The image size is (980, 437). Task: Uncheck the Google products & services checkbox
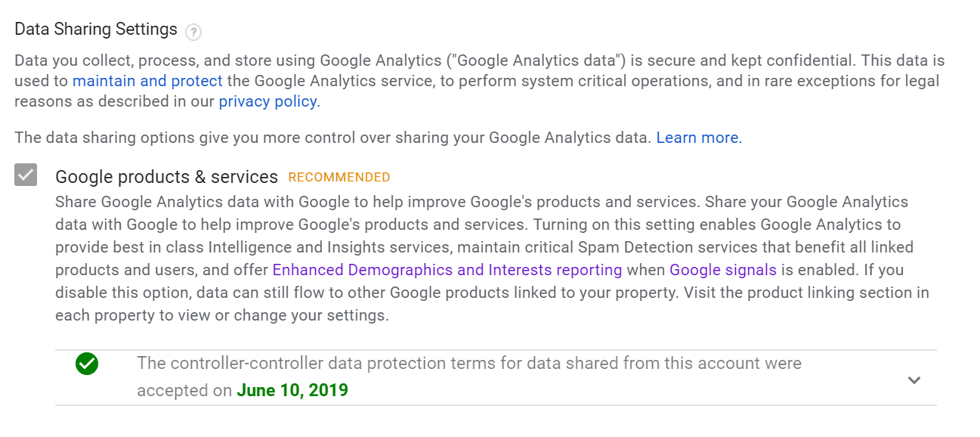point(26,175)
